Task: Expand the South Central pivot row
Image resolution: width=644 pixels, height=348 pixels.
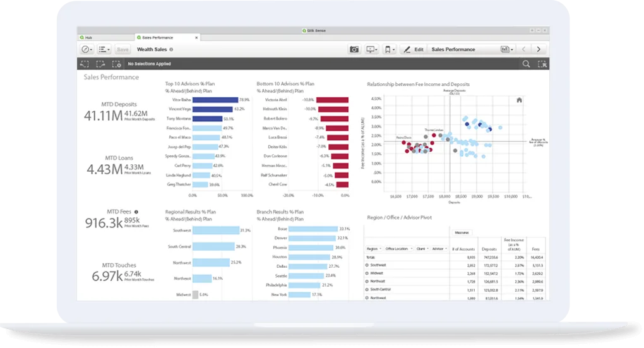Action: (367, 290)
